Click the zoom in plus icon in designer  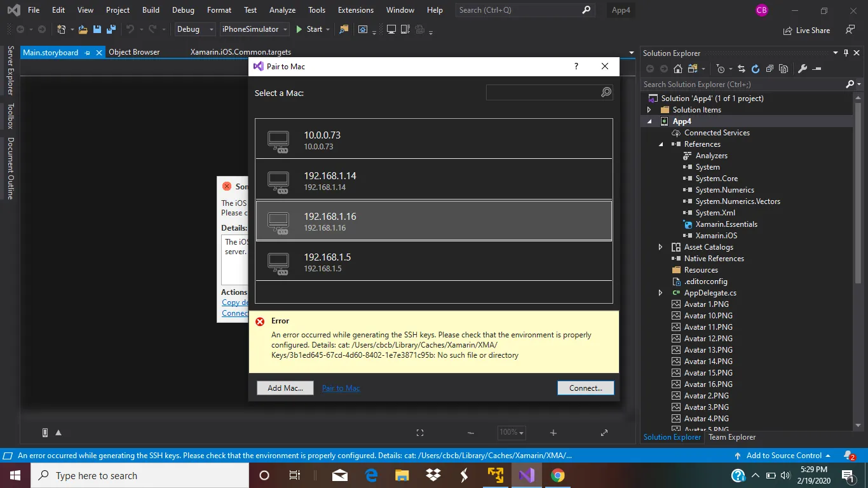[553, 433]
